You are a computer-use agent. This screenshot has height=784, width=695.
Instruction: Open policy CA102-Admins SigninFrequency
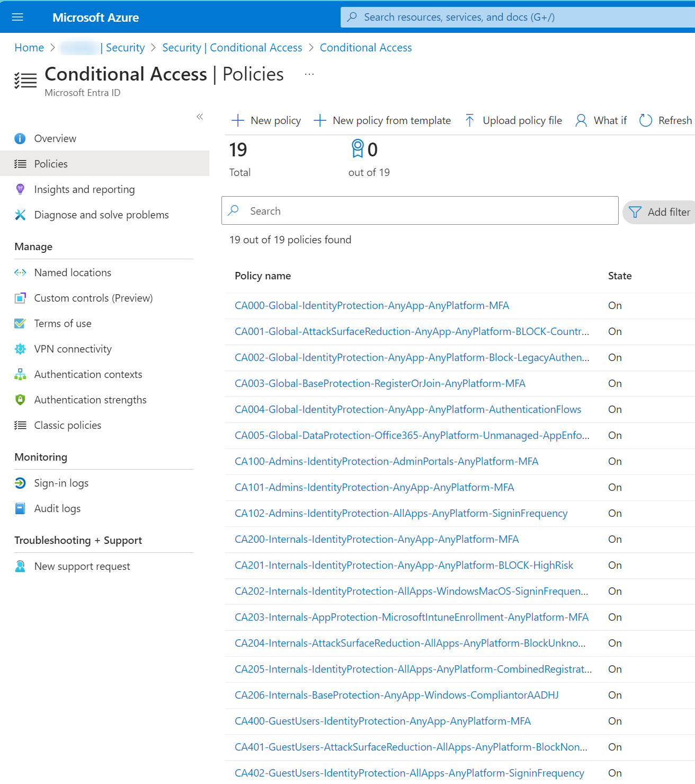[x=401, y=513]
